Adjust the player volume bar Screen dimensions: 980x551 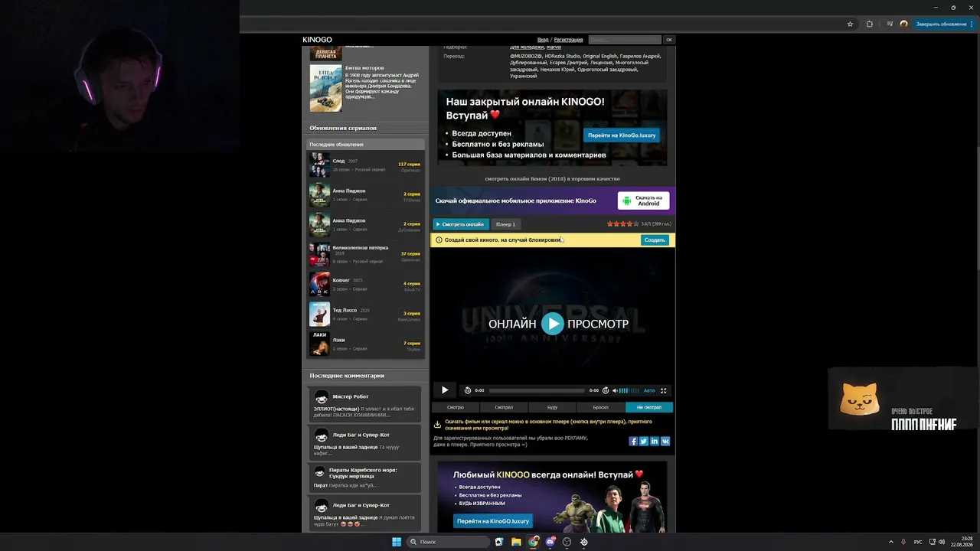click(x=629, y=390)
